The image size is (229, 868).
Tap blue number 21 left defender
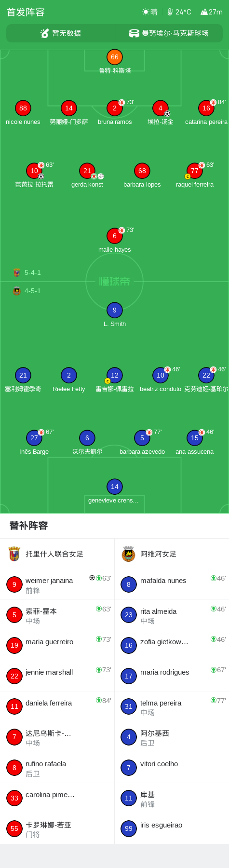pyautogui.click(x=23, y=375)
